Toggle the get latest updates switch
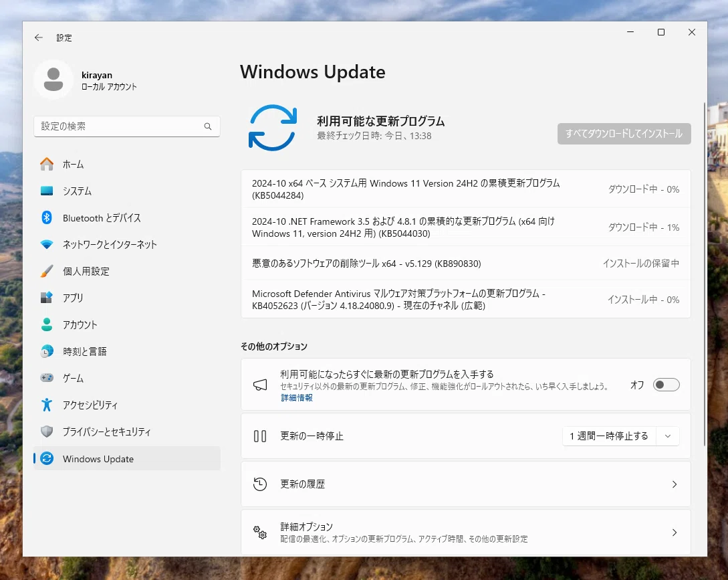Screen dimensions: 728x580 pos(666,385)
